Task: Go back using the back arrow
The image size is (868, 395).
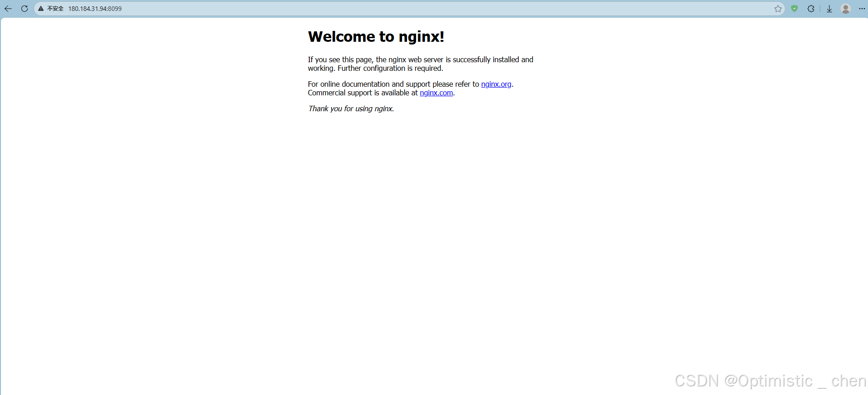Action: click(x=8, y=9)
